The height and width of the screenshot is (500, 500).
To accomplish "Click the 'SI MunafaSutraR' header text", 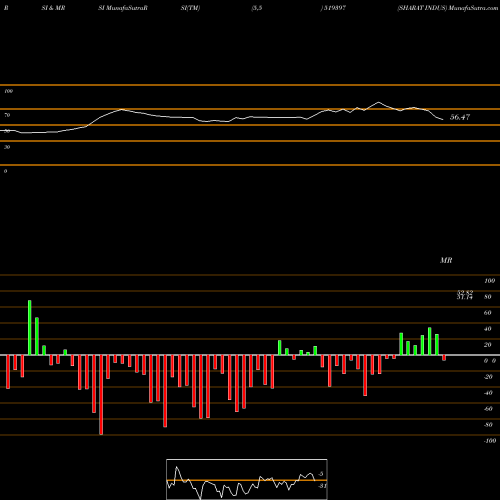I will point(123,8).
